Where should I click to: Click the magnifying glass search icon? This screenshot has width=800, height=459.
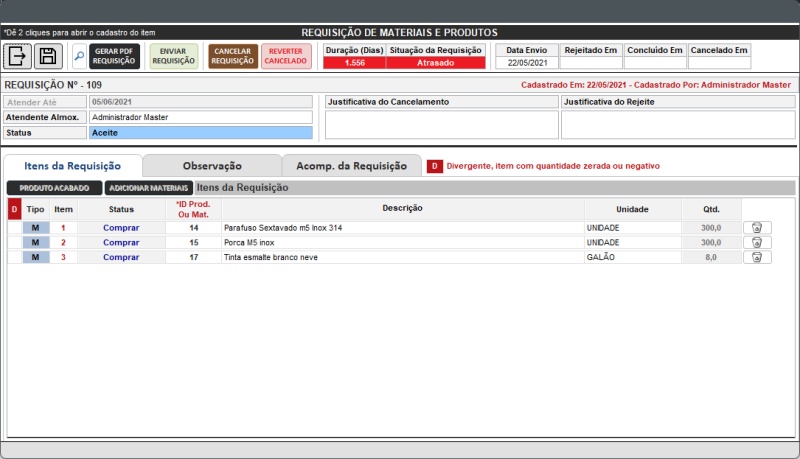click(x=78, y=56)
